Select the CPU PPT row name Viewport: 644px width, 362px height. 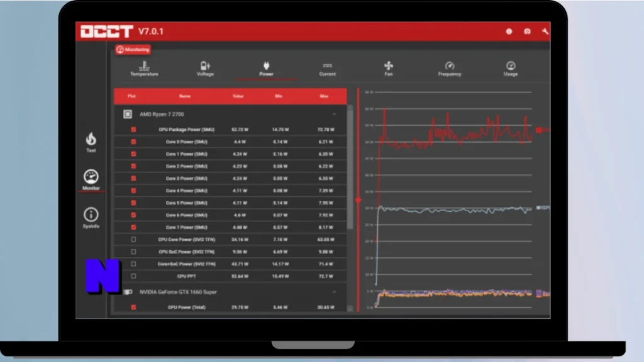(186, 277)
